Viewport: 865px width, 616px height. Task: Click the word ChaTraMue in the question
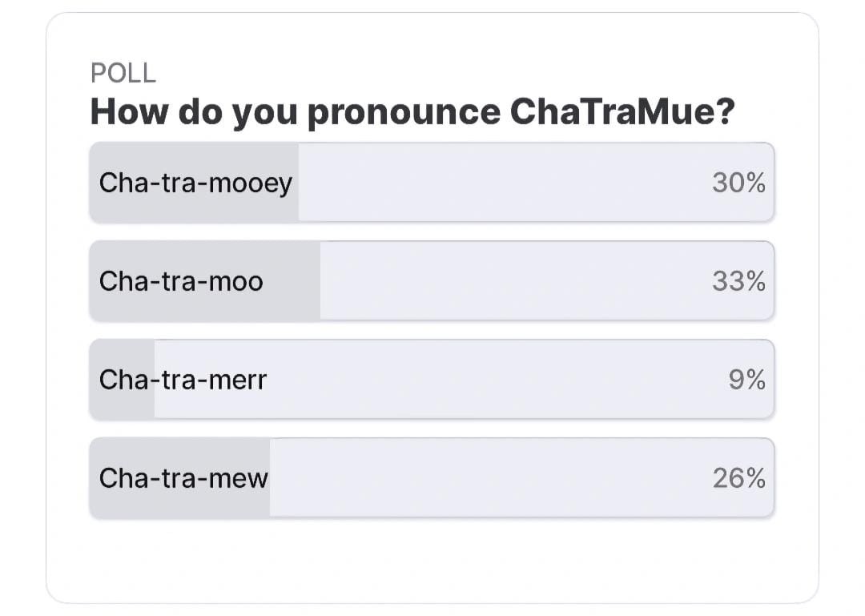click(623, 112)
